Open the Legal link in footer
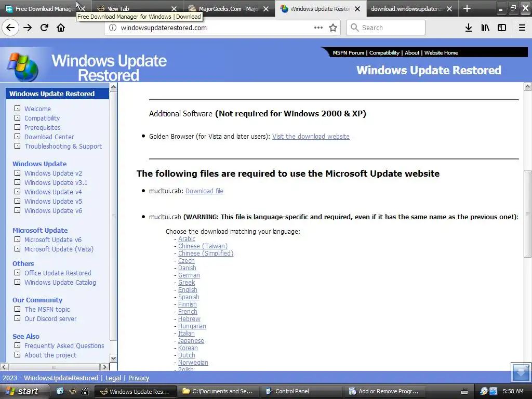532x399 pixels. pyautogui.click(x=113, y=378)
